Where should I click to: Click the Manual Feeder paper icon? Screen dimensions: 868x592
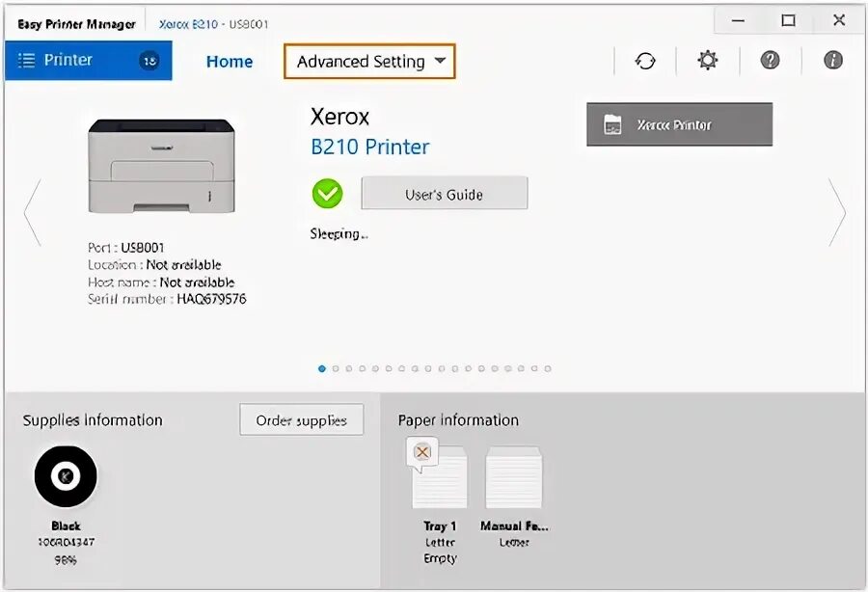pos(514,477)
